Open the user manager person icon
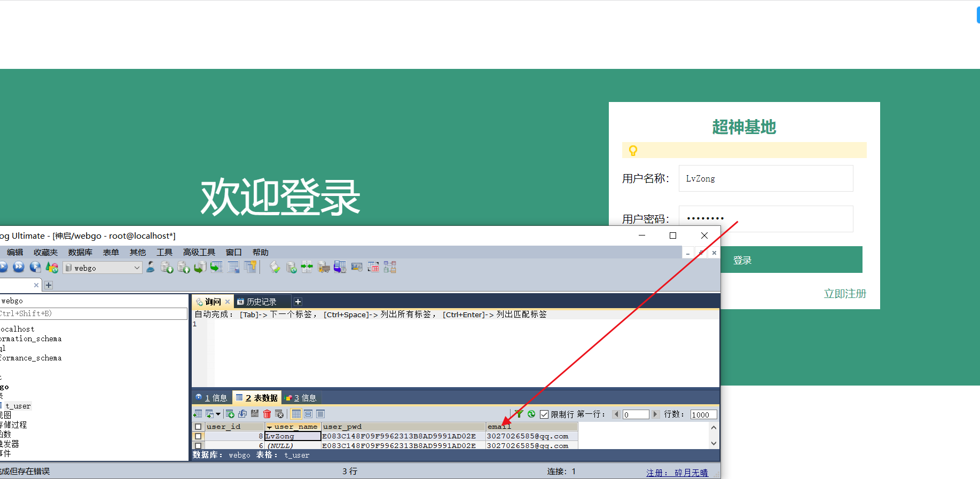The image size is (980, 479). coord(151,267)
